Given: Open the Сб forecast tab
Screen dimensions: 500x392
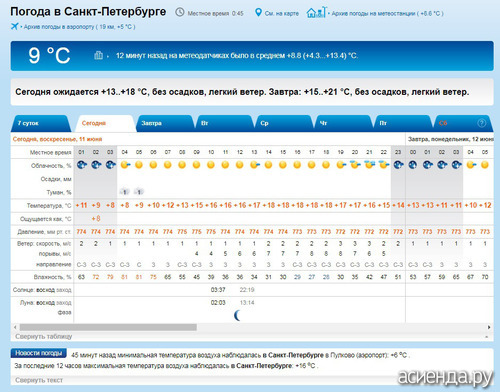Looking at the screenshot, I should [443, 123].
